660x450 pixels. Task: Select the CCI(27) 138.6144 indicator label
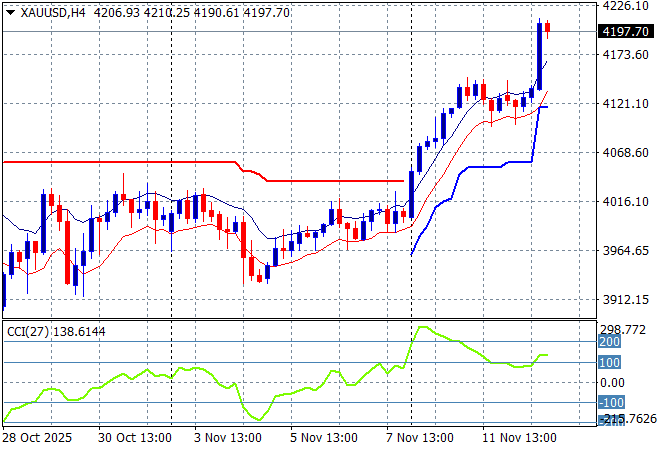click(56, 332)
